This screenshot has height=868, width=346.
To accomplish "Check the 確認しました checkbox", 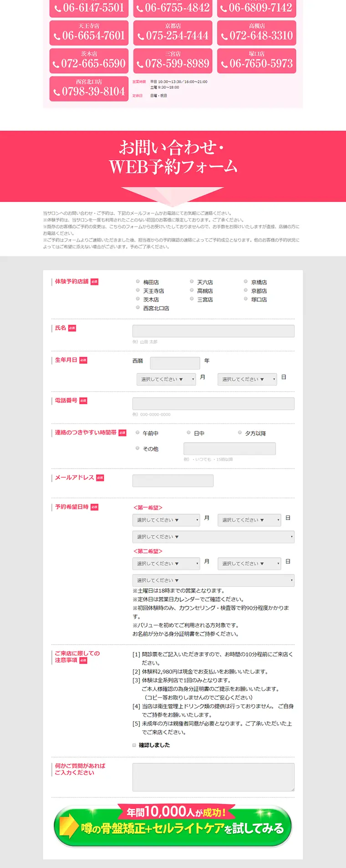I will pyautogui.click(x=134, y=745).
